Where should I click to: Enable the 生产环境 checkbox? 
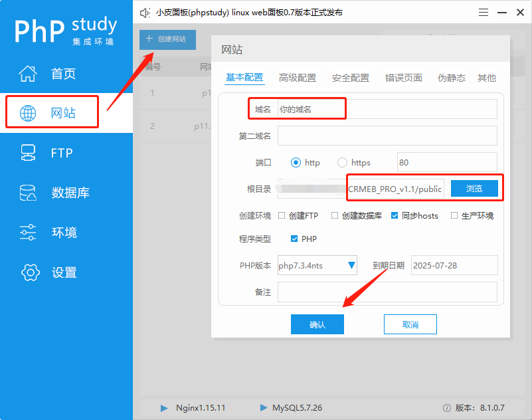(x=454, y=215)
